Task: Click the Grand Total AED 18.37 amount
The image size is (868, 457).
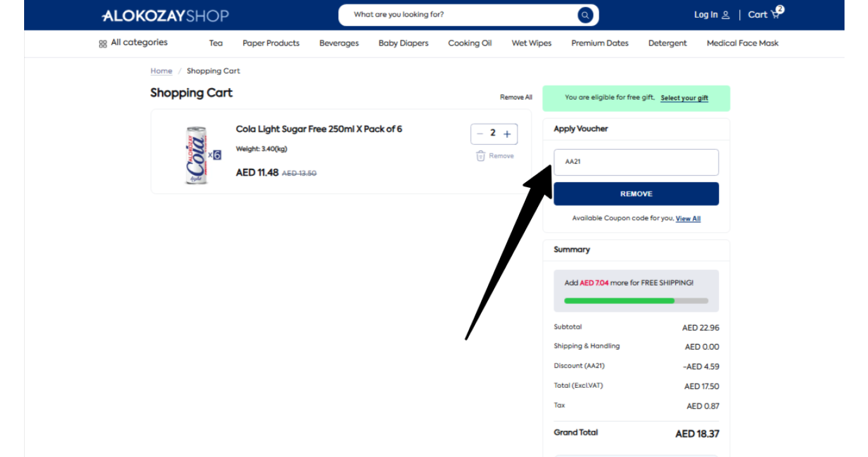Action: click(697, 434)
